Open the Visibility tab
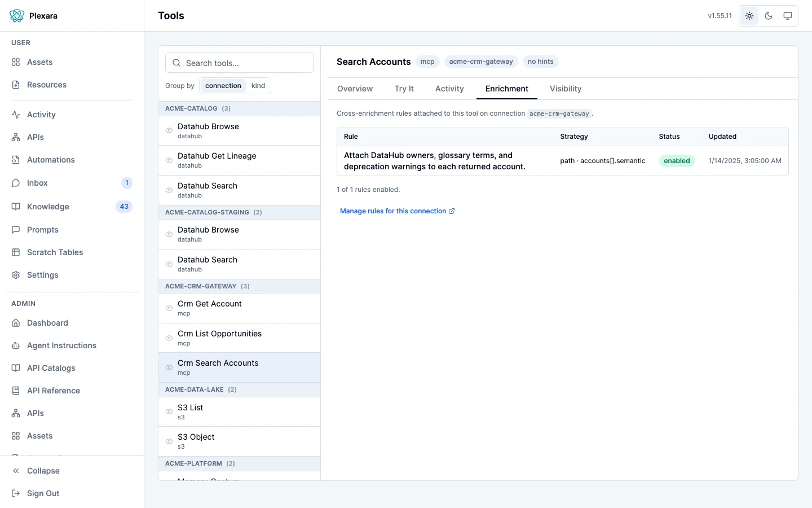 [x=566, y=89]
